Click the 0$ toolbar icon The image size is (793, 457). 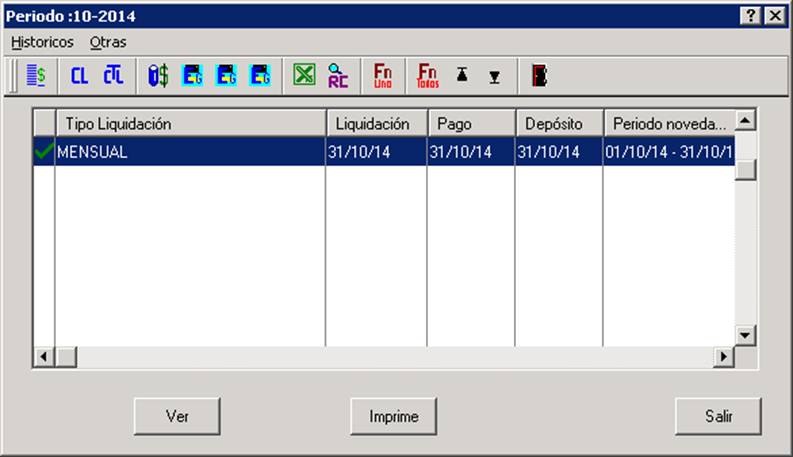(x=158, y=76)
